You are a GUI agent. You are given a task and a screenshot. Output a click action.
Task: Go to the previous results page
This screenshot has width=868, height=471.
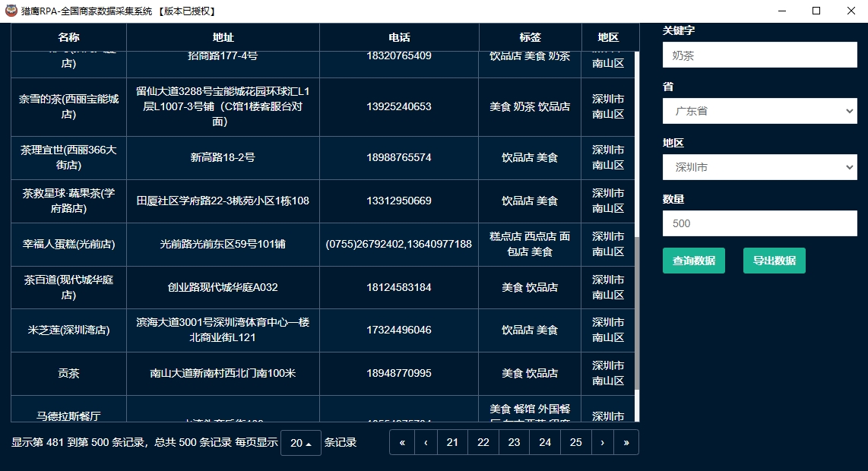pyautogui.click(x=426, y=442)
